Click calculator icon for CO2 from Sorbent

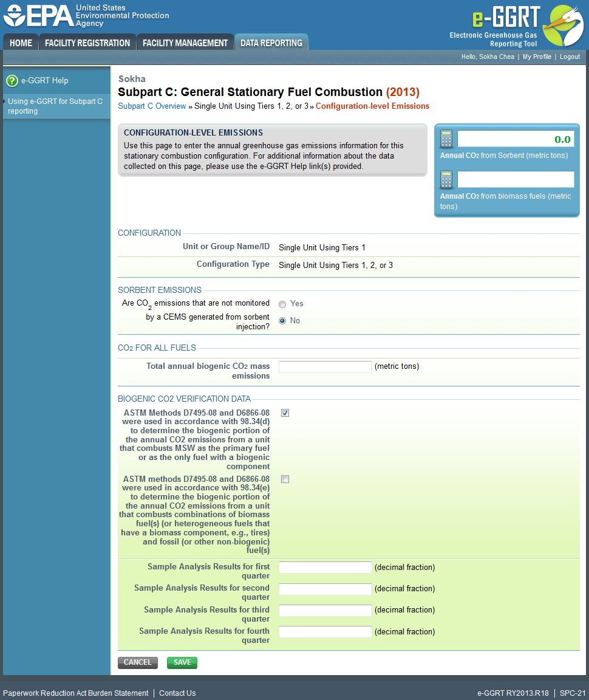pos(446,139)
